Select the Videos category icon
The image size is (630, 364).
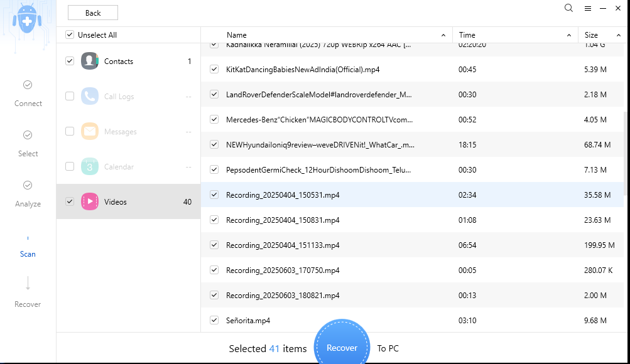[89, 201]
